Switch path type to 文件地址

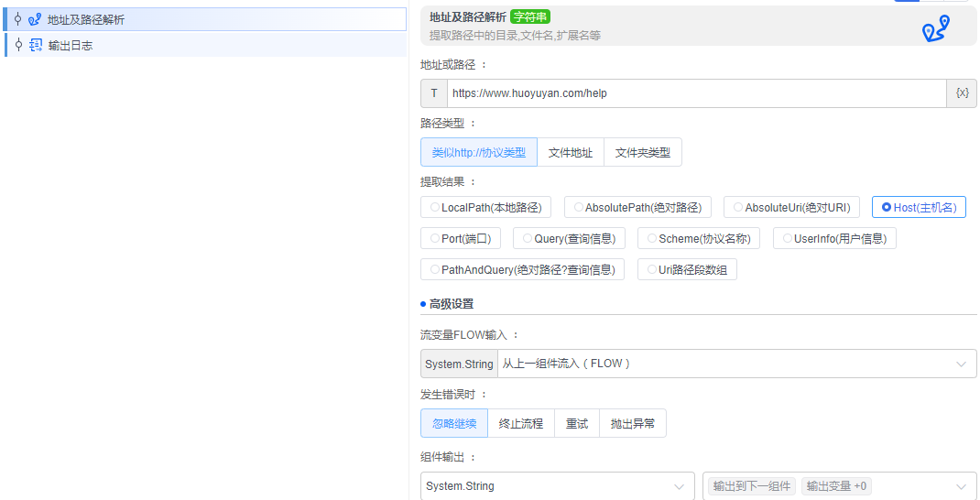point(570,153)
